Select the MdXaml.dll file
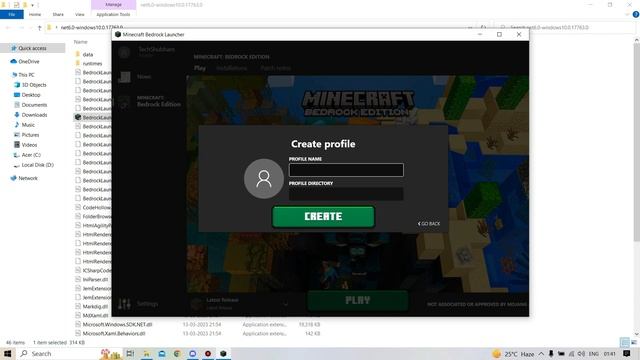 click(x=95, y=316)
